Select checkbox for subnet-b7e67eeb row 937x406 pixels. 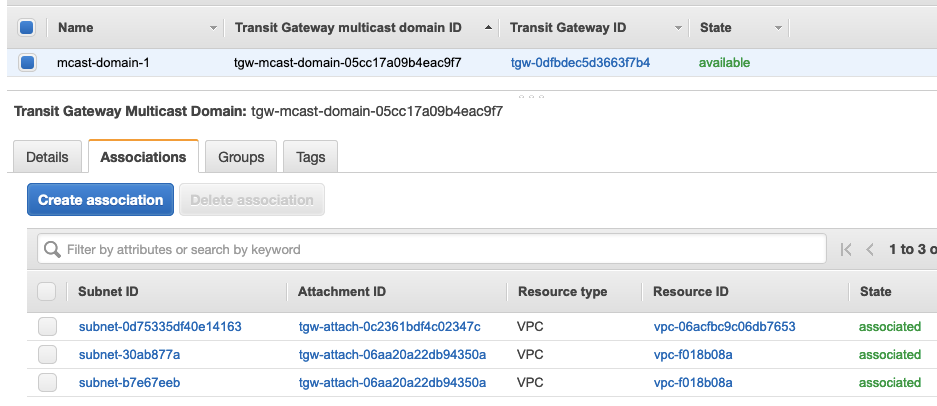[x=47, y=382]
